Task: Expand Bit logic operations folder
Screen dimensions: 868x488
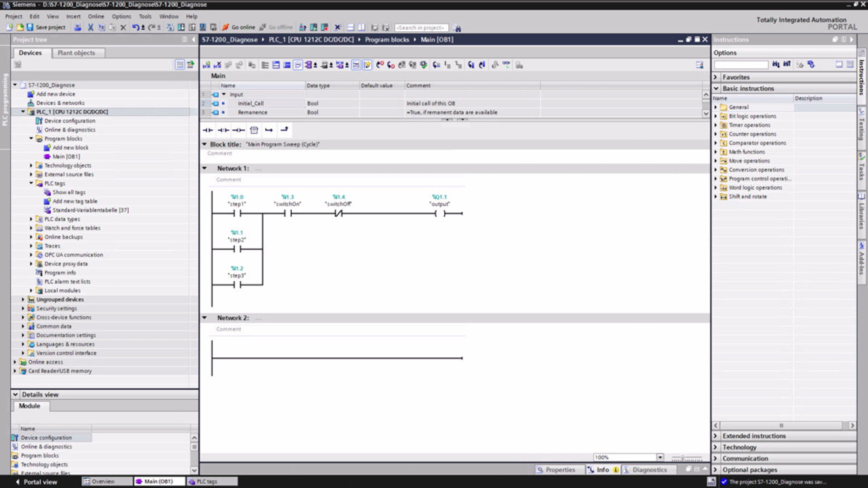Action: tap(715, 116)
